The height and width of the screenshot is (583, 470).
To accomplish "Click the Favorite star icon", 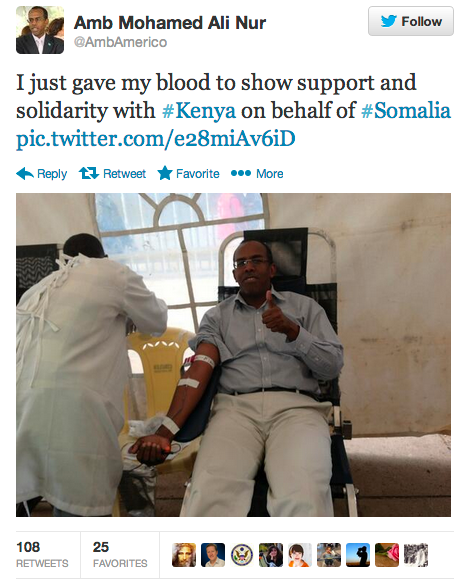I will point(165,173).
